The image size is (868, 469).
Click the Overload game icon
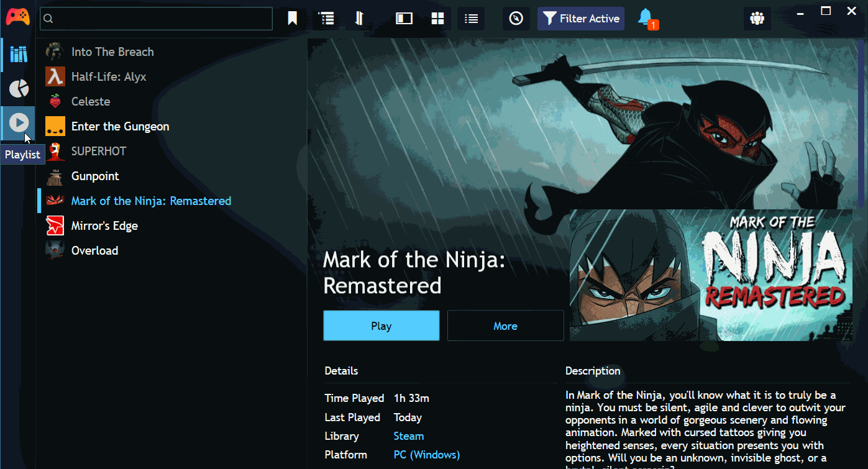55,250
